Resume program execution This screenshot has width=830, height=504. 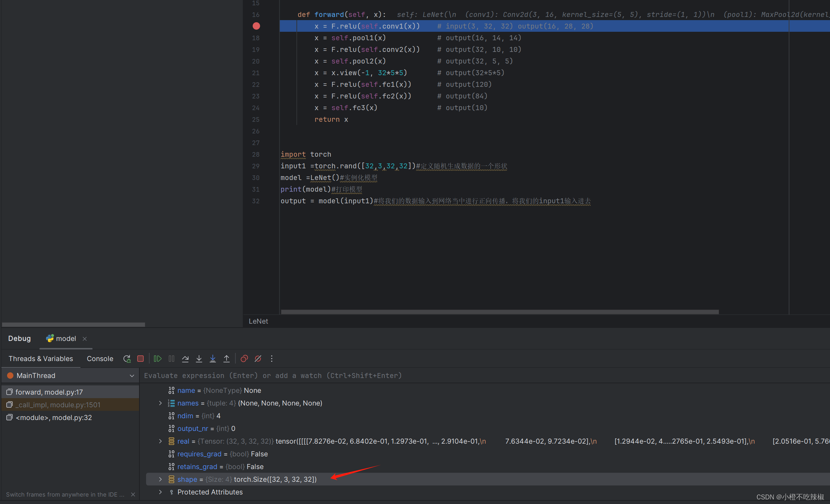click(x=158, y=359)
